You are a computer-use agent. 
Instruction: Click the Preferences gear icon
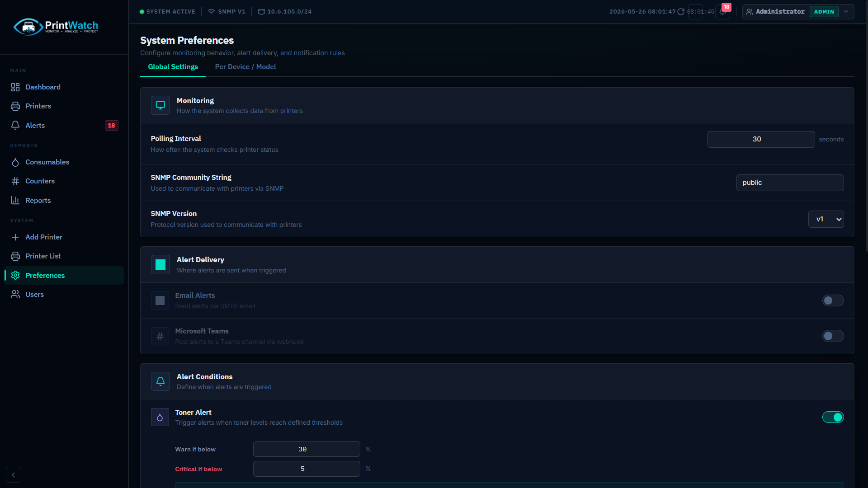pos(15,275)
